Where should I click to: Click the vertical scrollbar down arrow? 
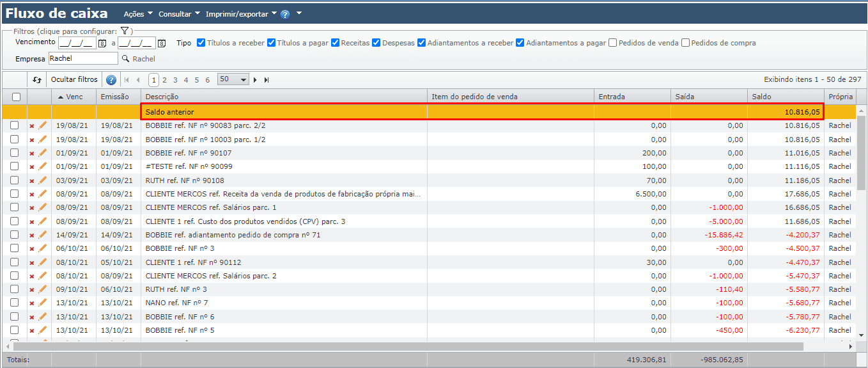point(862,335)
